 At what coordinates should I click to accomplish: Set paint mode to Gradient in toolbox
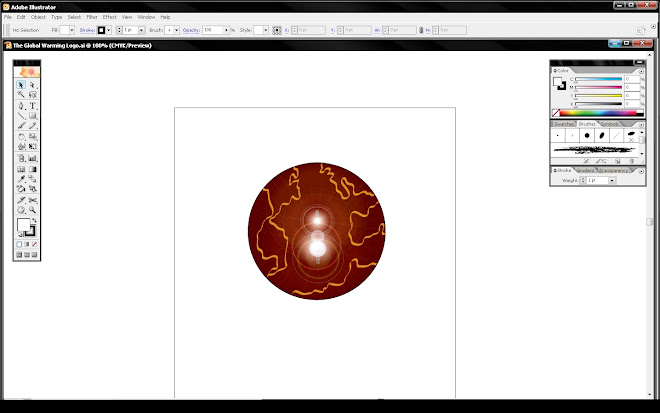27,244
